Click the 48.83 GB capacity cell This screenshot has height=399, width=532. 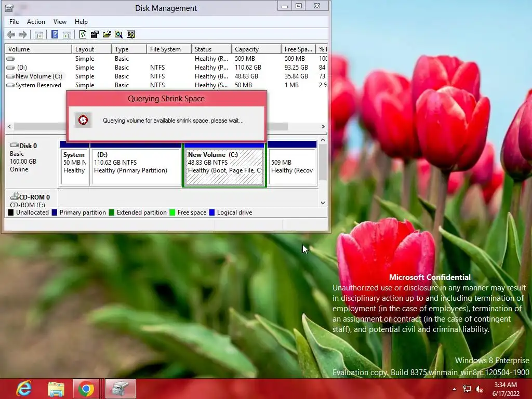[246, 76]
